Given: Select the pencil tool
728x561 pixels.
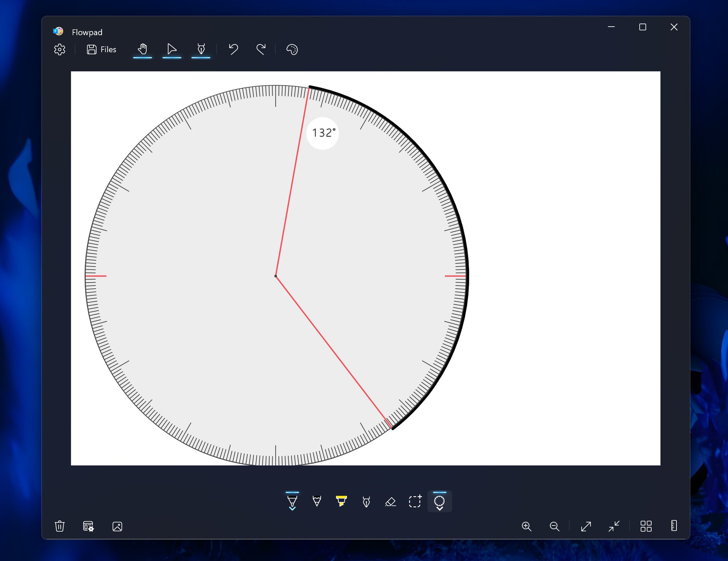Looking at the screenshot, I should (x=316, y=501).
